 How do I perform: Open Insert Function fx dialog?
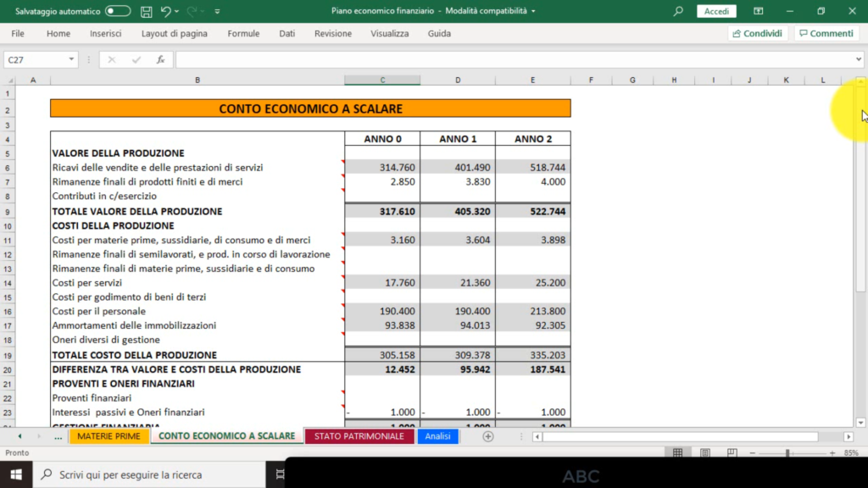(160, 60)
